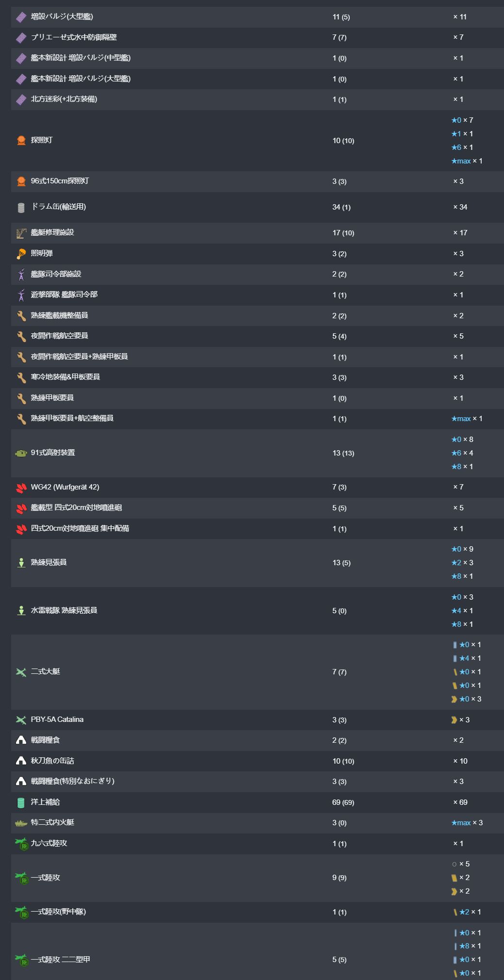Click the purple bulge icon for 増設バルジ(大型艦)
This screenshot has width=504, height=980.
[21, 17]
